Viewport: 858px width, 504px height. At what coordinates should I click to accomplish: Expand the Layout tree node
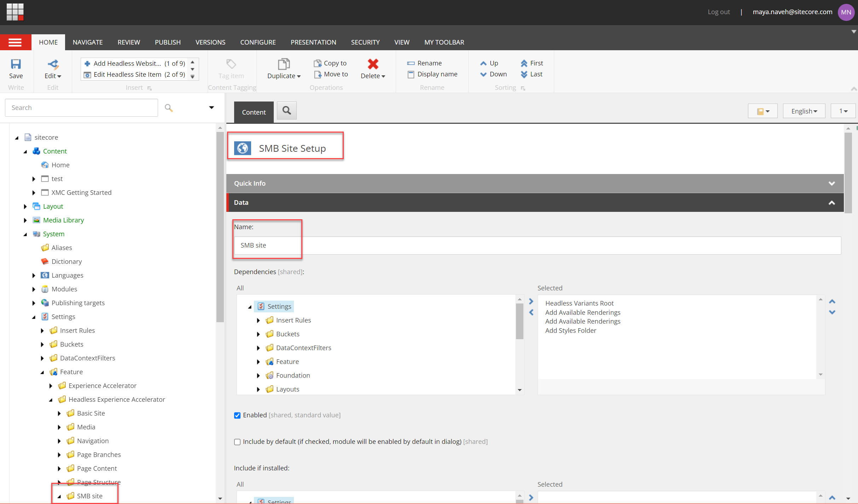tap(25, 207)
